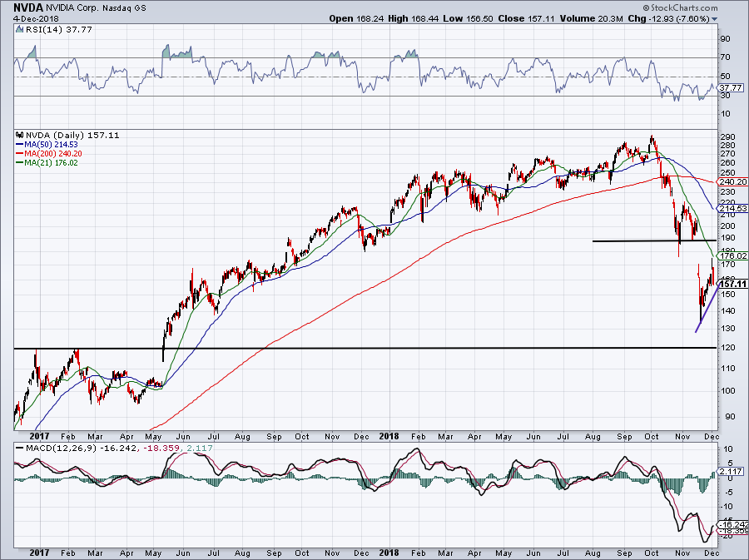Open the StockCharts.com copyright link
Screen dimensions: 749x560
(680, 7)
